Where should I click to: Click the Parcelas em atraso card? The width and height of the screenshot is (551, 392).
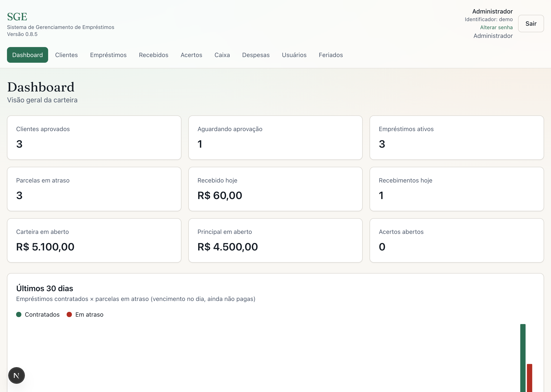[x=94, y=189]
